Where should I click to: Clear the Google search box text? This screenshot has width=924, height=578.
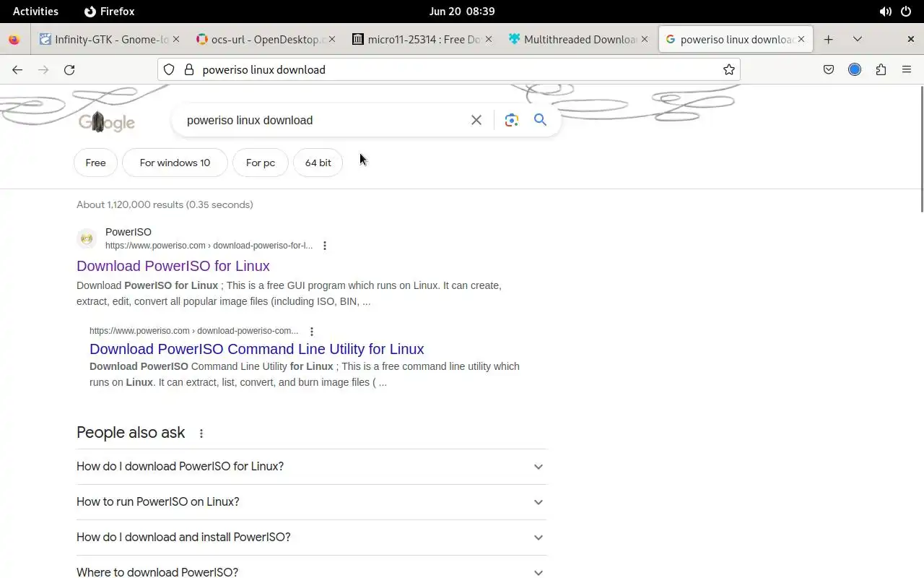tap(476, 120)
